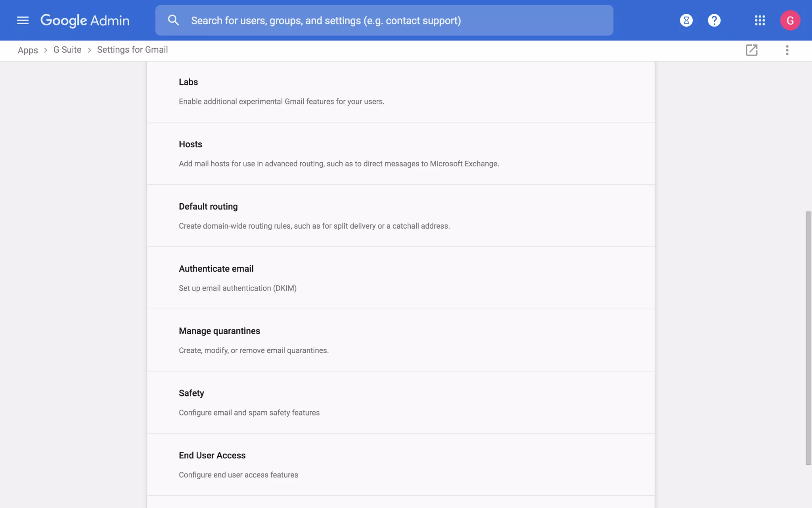Click the search magnifier icon
Viewport: 812px width, 508px height.
coord(173,20)
